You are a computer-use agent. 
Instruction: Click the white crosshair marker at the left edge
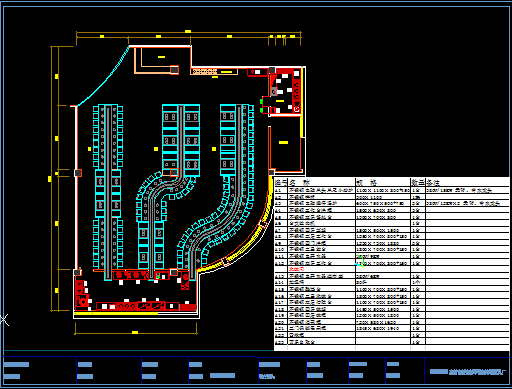click(4, 320)
